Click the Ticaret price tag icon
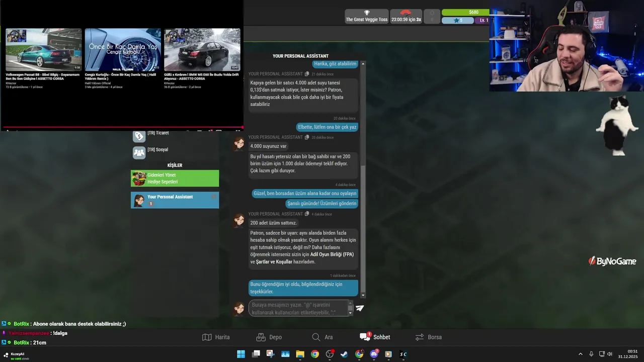 tap(139, 136)
